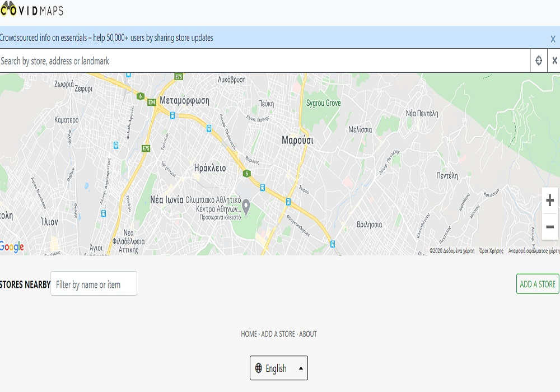Image resolution: width=560 pixels, height=392 pixels.
Task: Select the Νέα Πεντέλη map label
Action: point(422,114)
